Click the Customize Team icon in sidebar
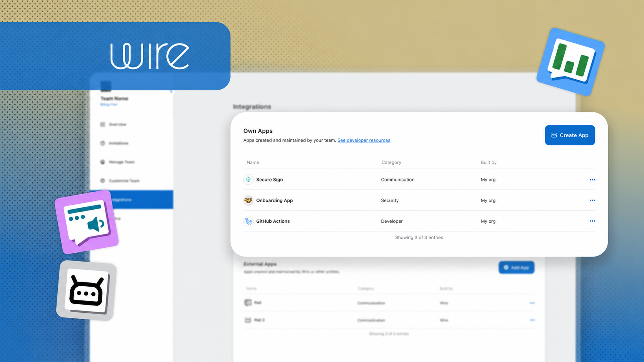Screen dimensions: 644x362 pos(102,181)
